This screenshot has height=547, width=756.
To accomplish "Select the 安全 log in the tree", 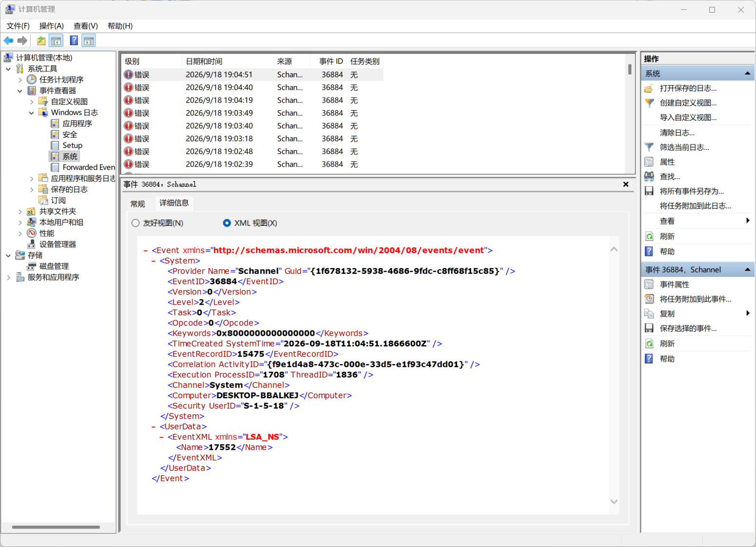I will tap(70, 135).
